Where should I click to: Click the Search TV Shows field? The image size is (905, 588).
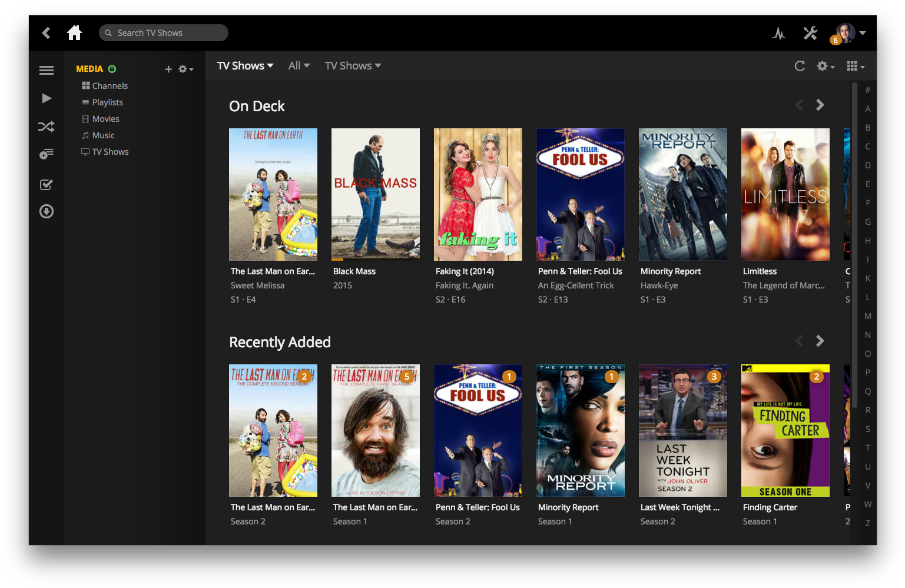(x=164, y=33)
